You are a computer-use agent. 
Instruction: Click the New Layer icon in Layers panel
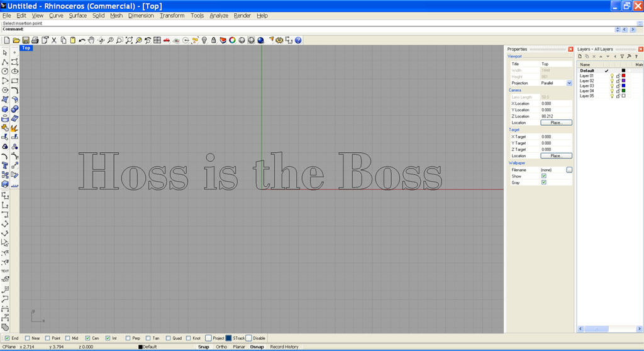tap(580, 57)
